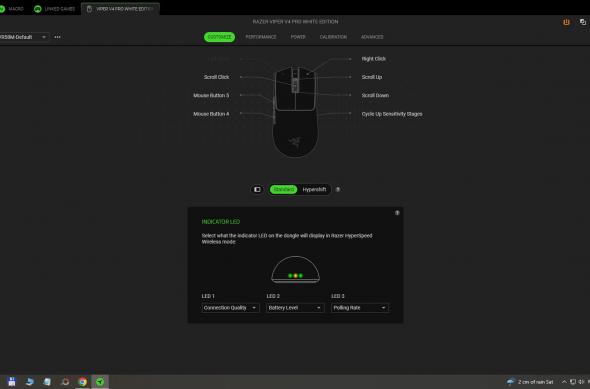Open the LED 2 Battery Level dropdown
The height and width of the screenshot is (389, 590).
[x=295, y=308]
